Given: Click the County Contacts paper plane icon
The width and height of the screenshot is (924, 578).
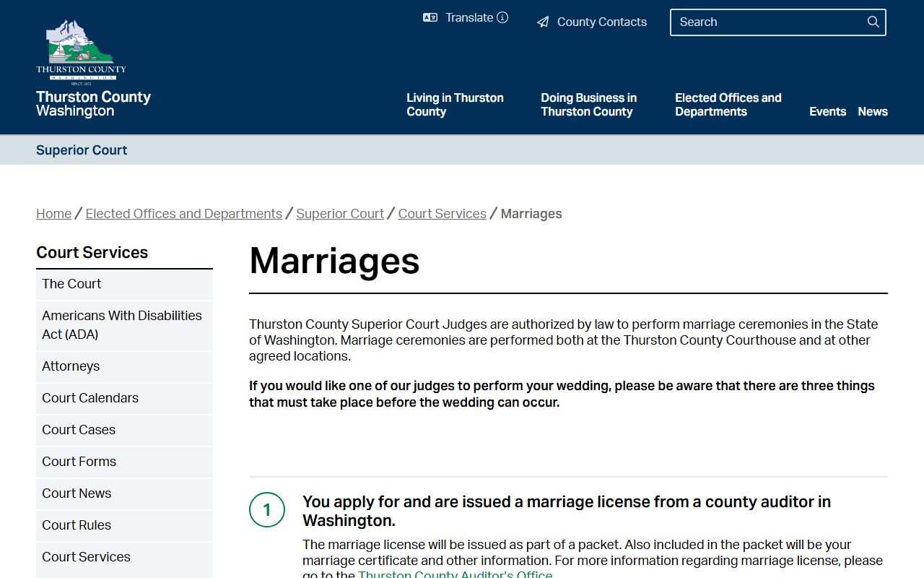Looking at the screenshot, I should click(543, 22).
